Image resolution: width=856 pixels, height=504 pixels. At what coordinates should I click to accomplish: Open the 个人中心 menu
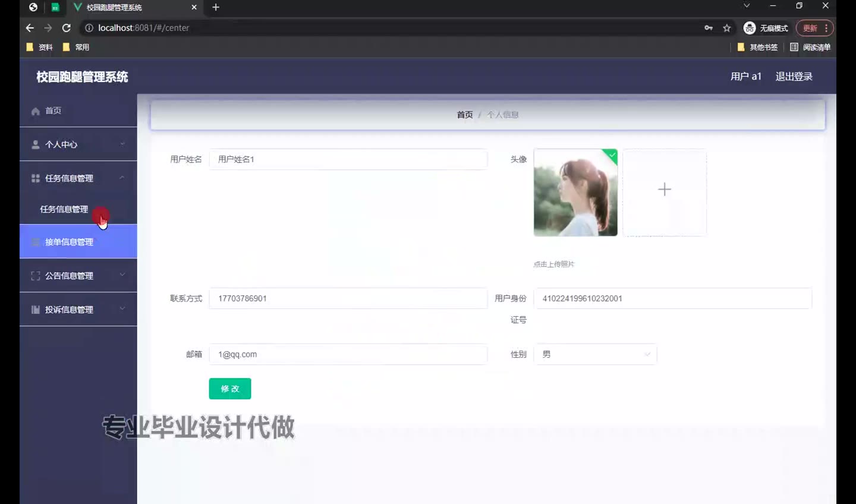click(x=78, y=144)
